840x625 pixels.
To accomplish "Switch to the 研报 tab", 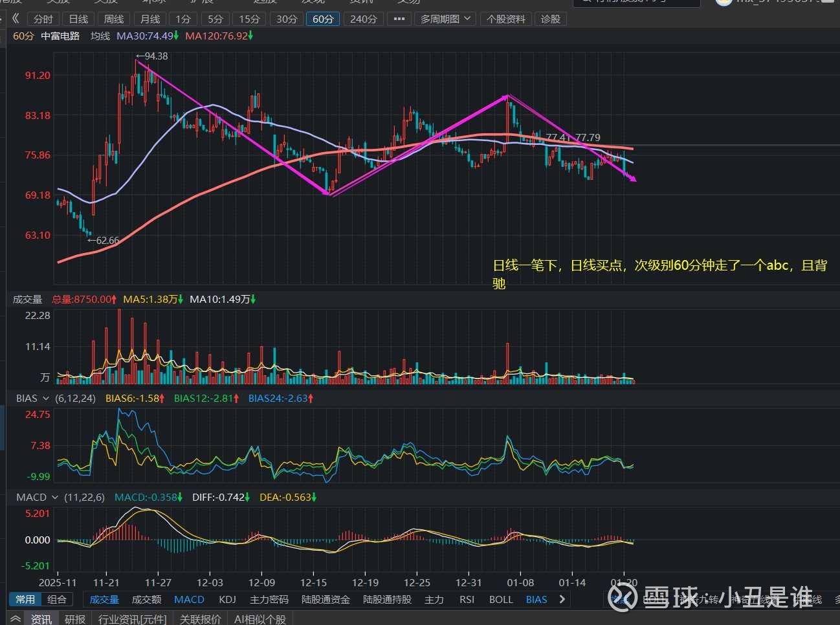I will 75,619.
